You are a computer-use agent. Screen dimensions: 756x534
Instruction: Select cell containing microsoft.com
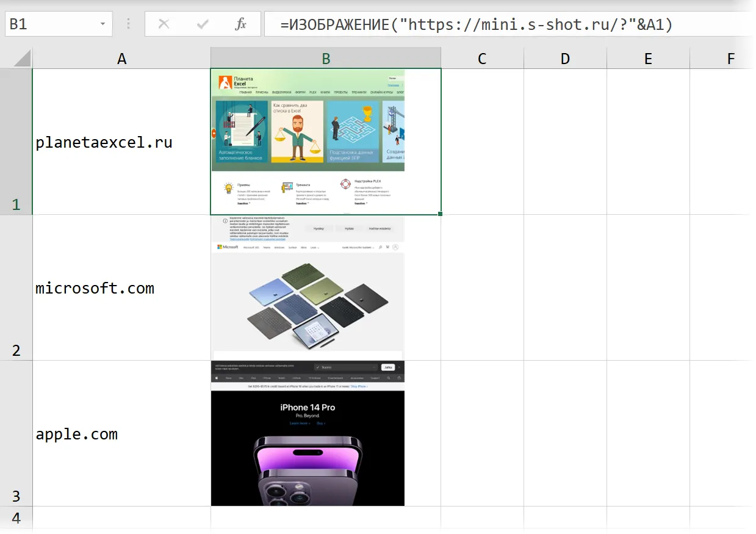pyautogui.click(x=121, y=287)
